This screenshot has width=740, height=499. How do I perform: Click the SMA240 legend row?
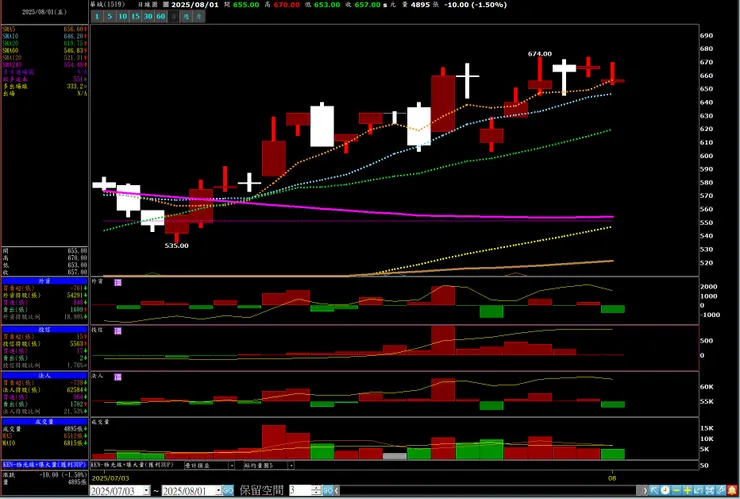point(44,65)
